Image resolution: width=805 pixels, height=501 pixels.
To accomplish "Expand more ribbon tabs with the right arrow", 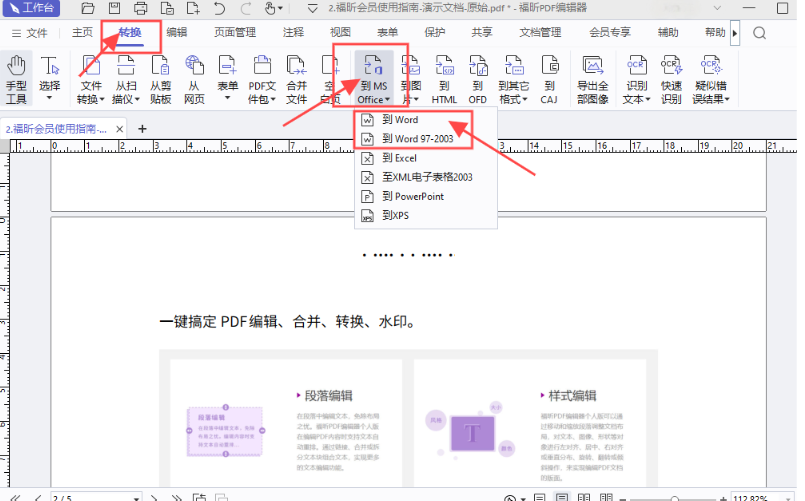I will (x=735, y=33).
